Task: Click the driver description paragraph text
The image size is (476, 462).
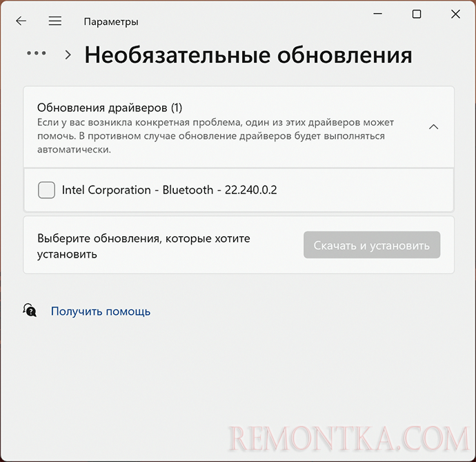Action: (x=215, y=136)
